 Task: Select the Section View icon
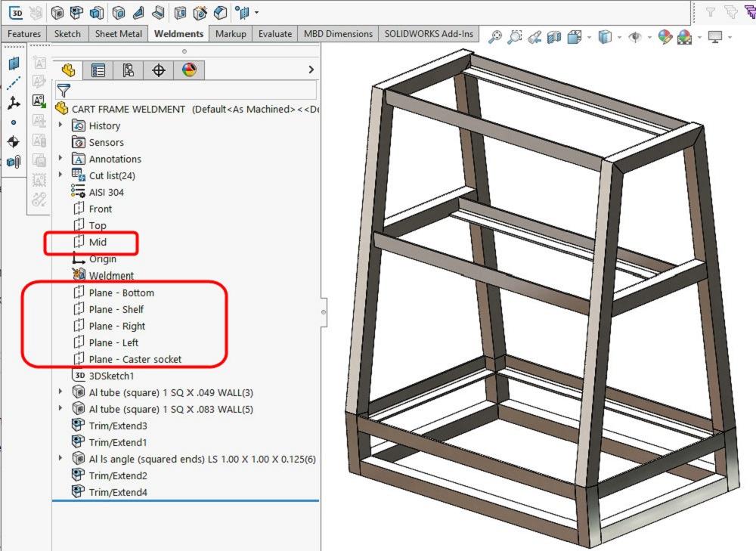point(554,36)
